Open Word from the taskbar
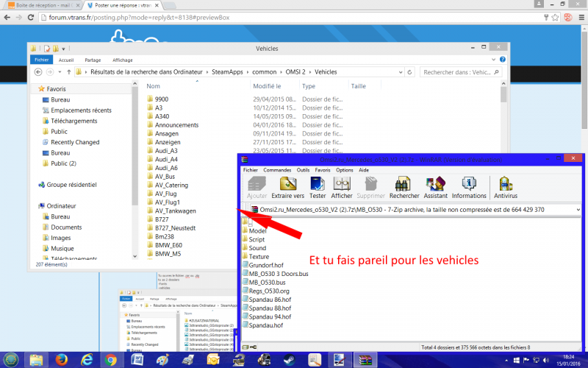 [x=137, y=360]
